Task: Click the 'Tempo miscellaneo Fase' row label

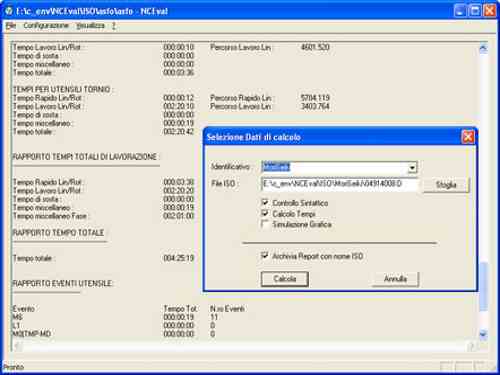Action: (x=51, y=216)
